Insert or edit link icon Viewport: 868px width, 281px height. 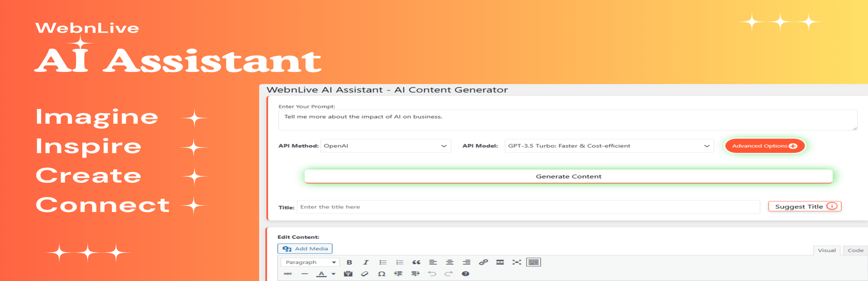(483, 262)
